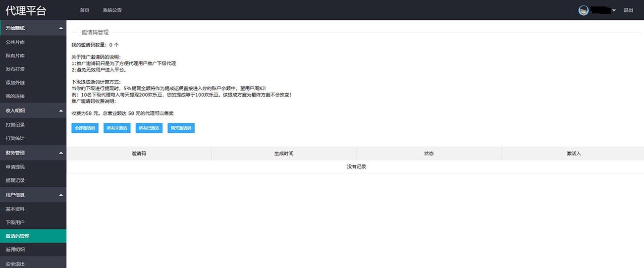Open the 首页 top navigation item
644x268 pixels.
(x=85, y=10)
